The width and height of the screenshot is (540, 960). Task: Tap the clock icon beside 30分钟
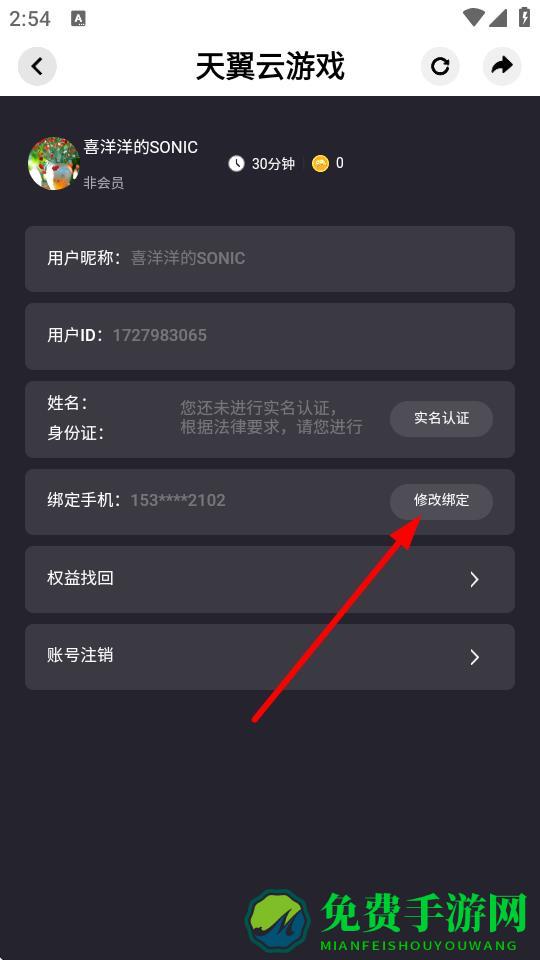tap(236, 163)
